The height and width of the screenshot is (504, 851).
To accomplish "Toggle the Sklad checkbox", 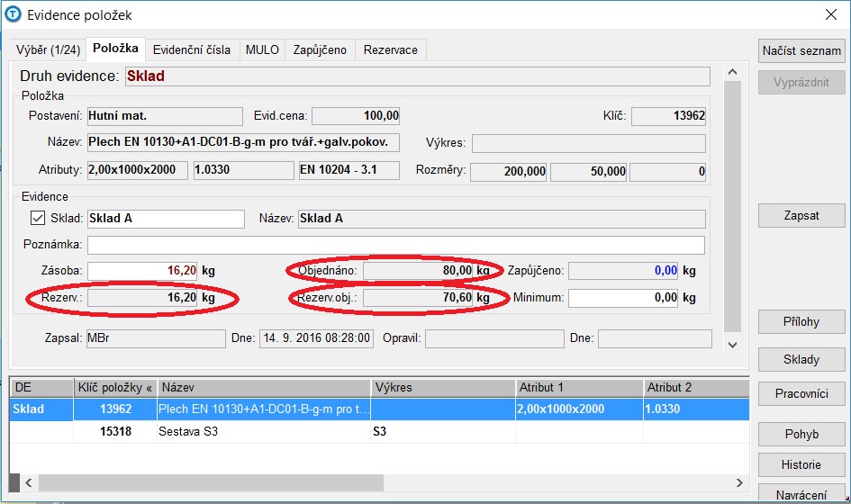I will [38, 218].
